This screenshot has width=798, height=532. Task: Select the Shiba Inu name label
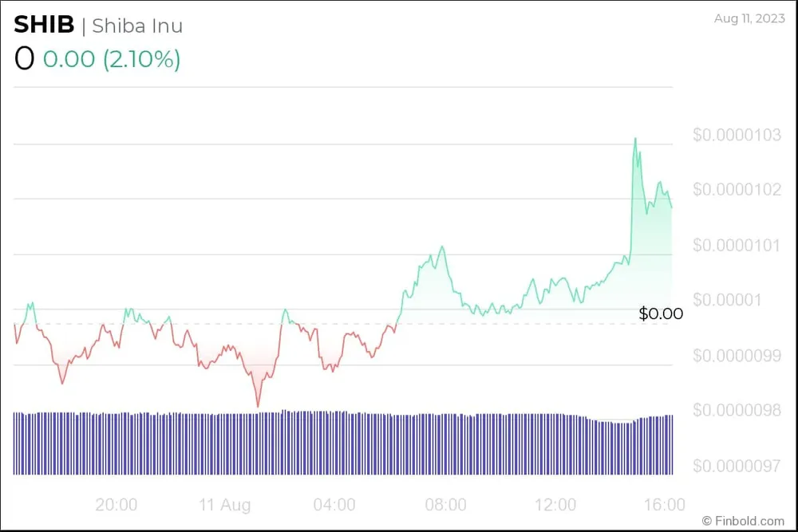[x=137, y=26]
